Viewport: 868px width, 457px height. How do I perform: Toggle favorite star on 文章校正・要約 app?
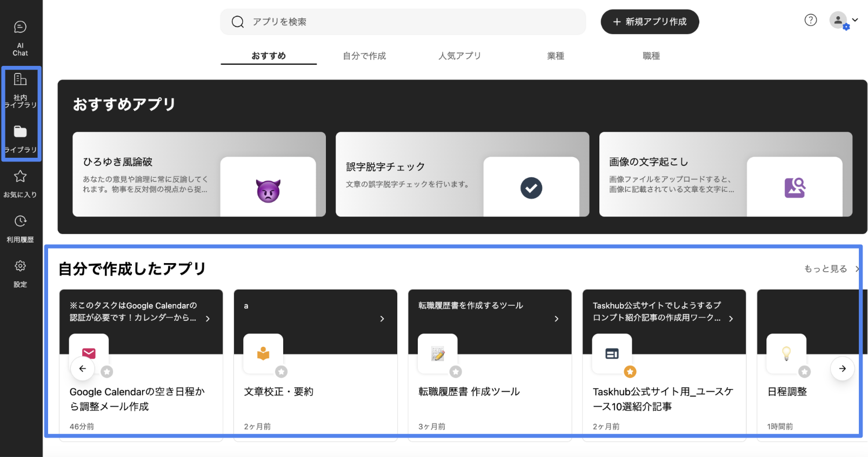pyautogui.click(x=281, y=372)
